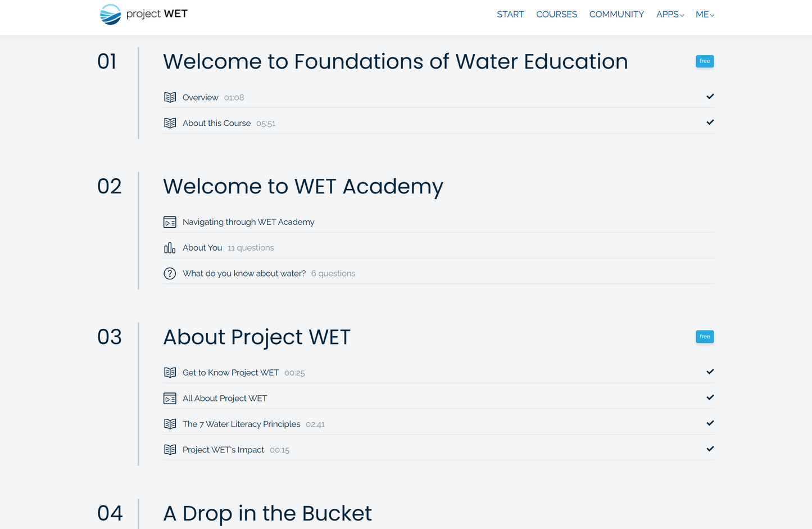Toggle the checkmark beside Project WET's Impact
This screenshot has height=529, width=812.
click(x=710, y=449)
